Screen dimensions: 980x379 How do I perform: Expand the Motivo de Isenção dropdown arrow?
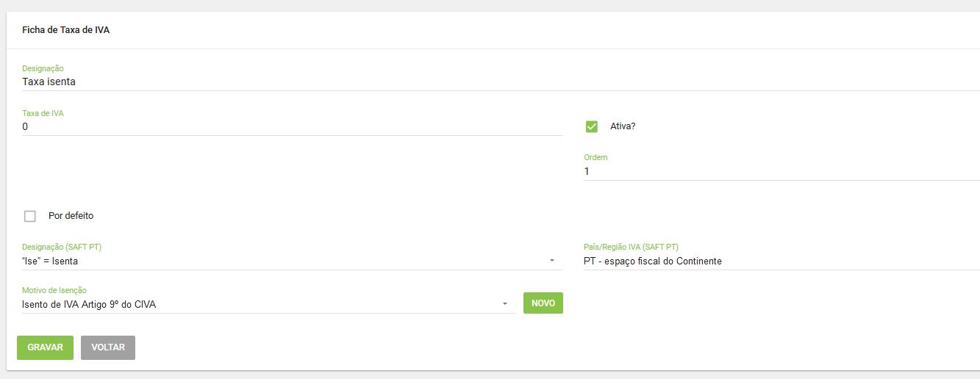point(505,304)
